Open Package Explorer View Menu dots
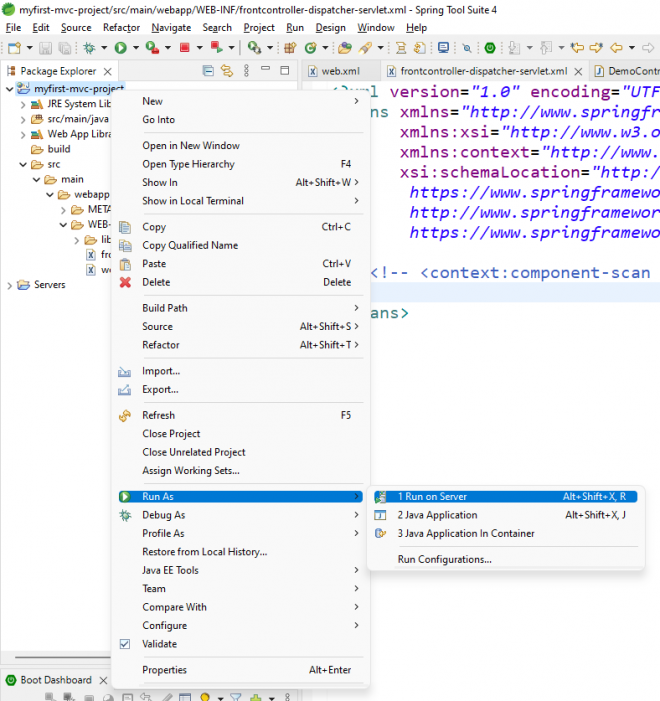This screenshot has width=660, height=701. pos(246,71)
